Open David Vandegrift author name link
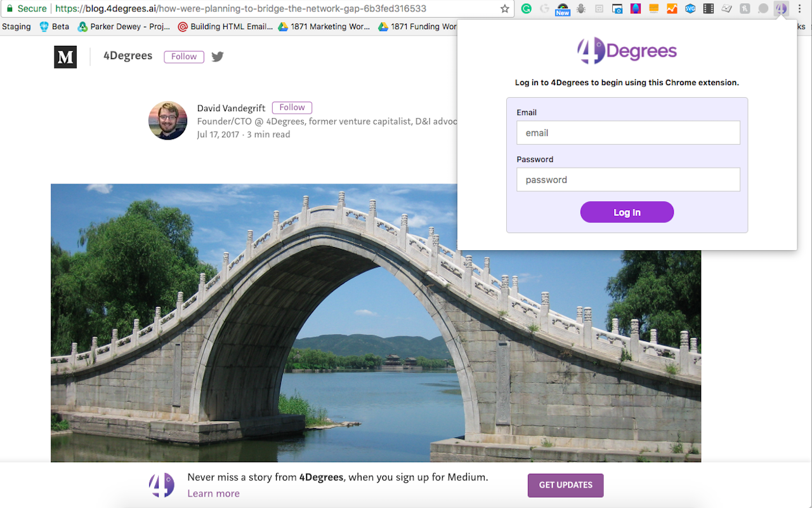The height and width of the screenshot is (508, 812). pos(231,108)
